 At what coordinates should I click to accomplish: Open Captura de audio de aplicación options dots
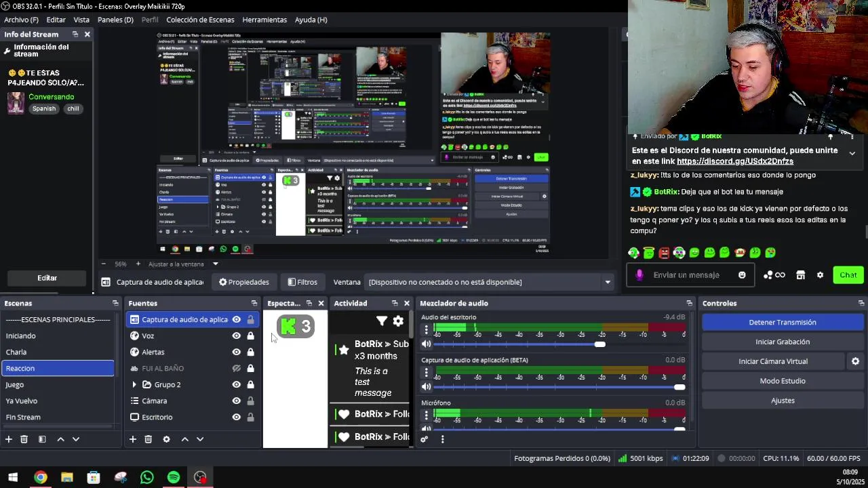(427, 373)
